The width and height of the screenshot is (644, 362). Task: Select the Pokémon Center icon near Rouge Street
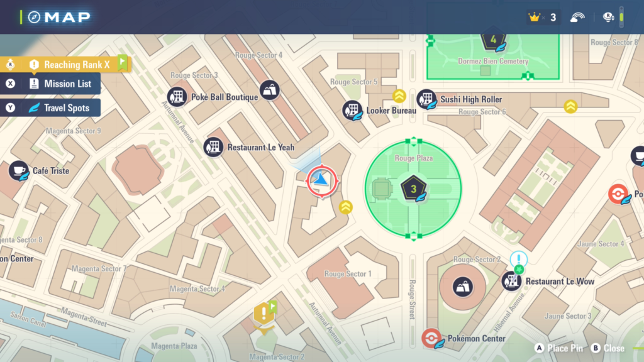(431, 338)
